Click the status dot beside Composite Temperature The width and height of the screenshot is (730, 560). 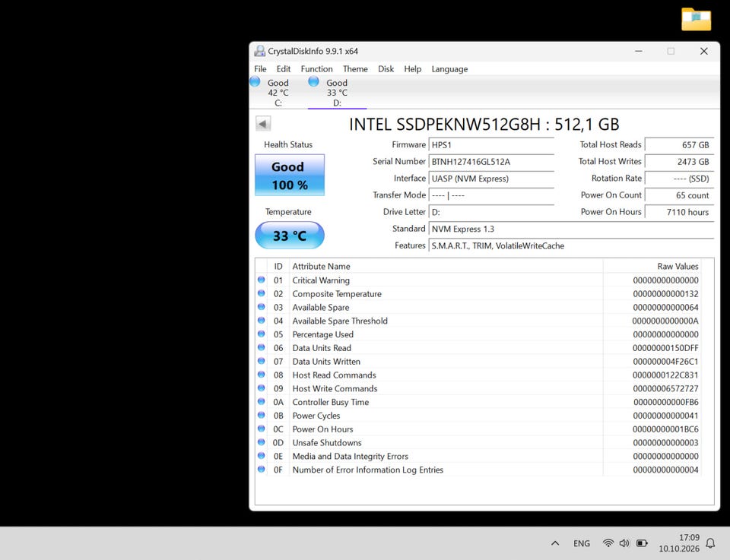point(261,293)
